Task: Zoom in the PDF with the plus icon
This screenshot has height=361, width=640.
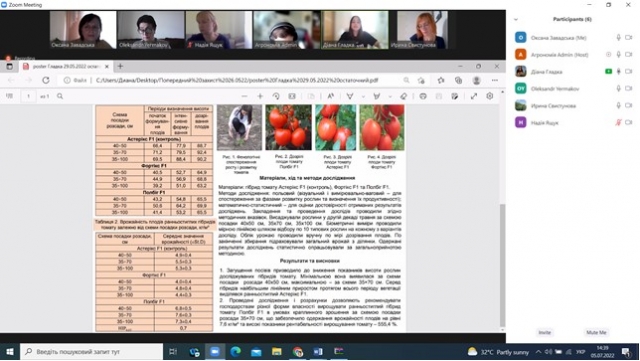Action: coord(260,96)
